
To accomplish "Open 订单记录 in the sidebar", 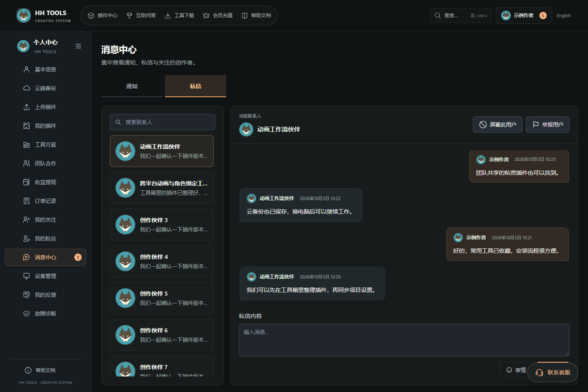I will [x=45, y=201].
